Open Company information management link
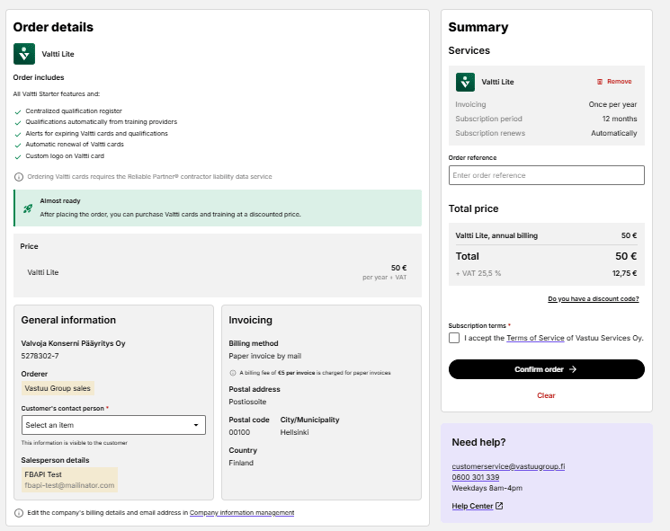 [x=242, y=513]
